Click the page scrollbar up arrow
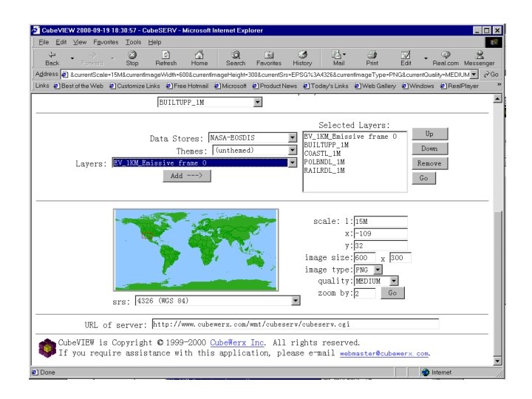The image size is (532, 399). 497,98
